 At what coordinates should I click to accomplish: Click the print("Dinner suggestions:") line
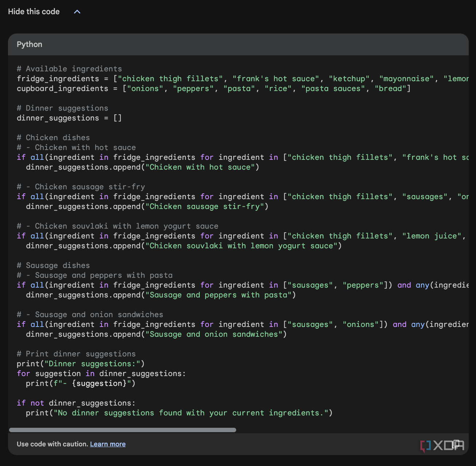[80, 363]
